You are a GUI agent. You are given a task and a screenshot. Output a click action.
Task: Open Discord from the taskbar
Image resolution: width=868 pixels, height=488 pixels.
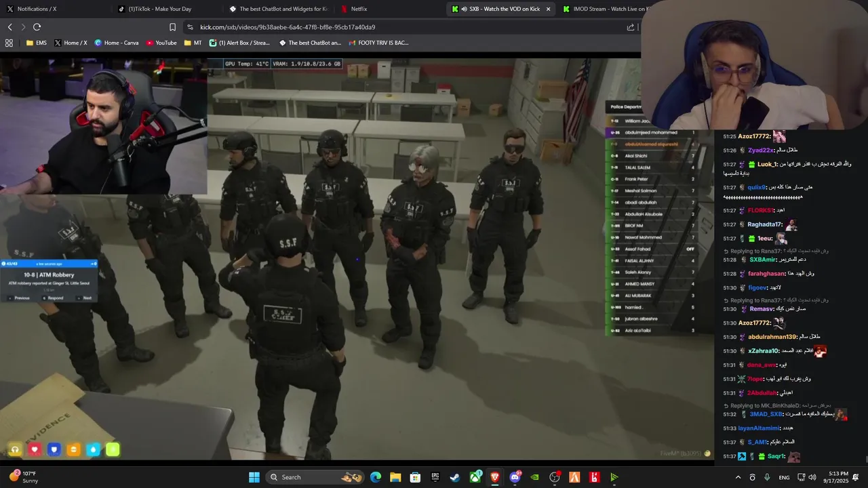(515, 477)
